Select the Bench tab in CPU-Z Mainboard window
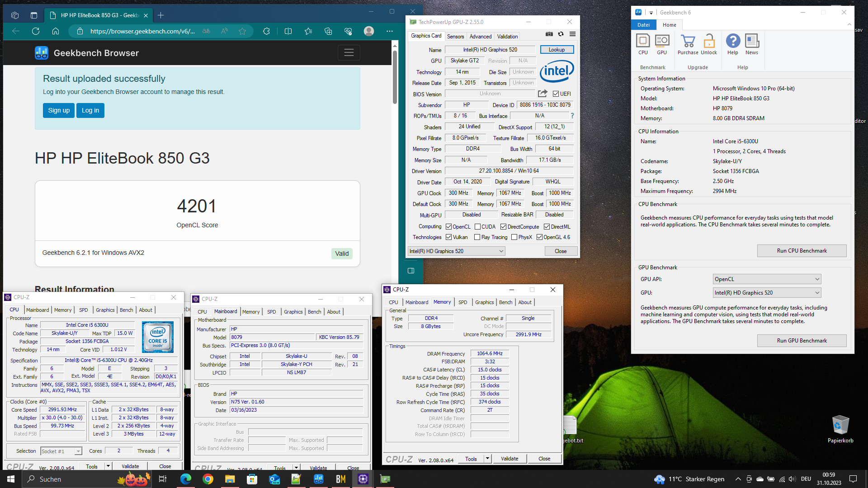Screen dimensions: 868x488 pos(314,312)
